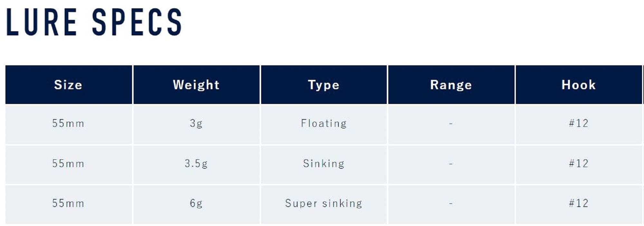Click the 55mm size in Super sinking row
This screenshot has width=644, height=226.
pos(68,203)
